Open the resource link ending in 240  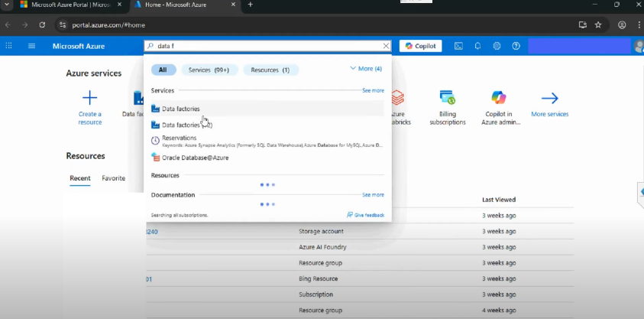(x=151, y=232)
